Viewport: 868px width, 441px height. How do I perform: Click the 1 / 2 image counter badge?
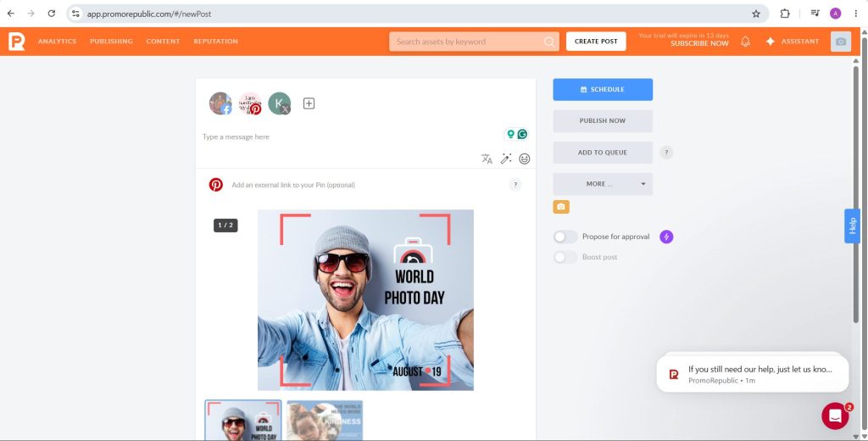(x=225, y=225)
